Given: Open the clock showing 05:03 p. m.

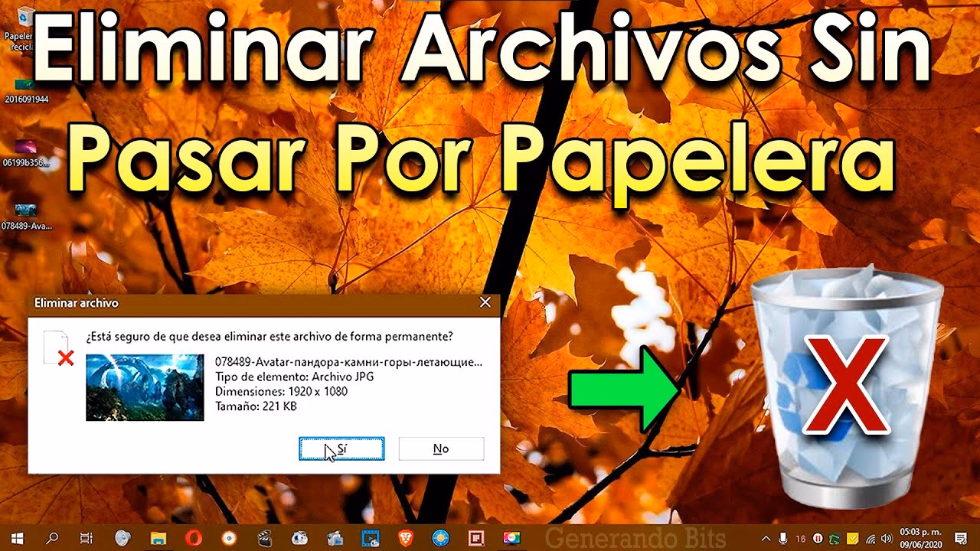Looking at the screenshot, I should [920, 539].
